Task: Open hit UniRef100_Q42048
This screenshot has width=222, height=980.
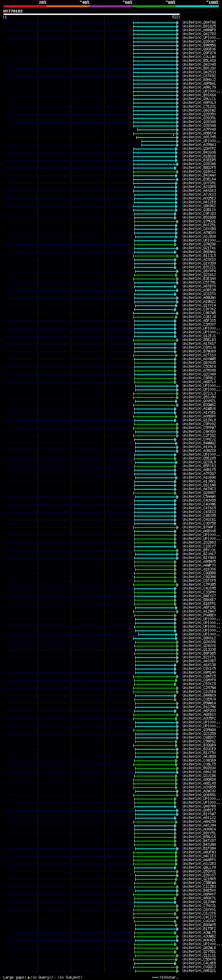Action: tap(199, 65)
